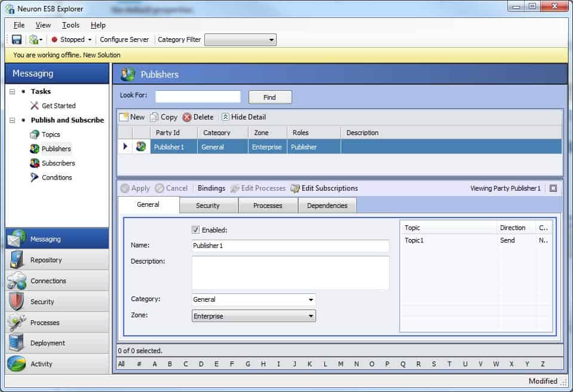Click the Deployment server icon
573x392 pixels.
click(x=17, y=342)
